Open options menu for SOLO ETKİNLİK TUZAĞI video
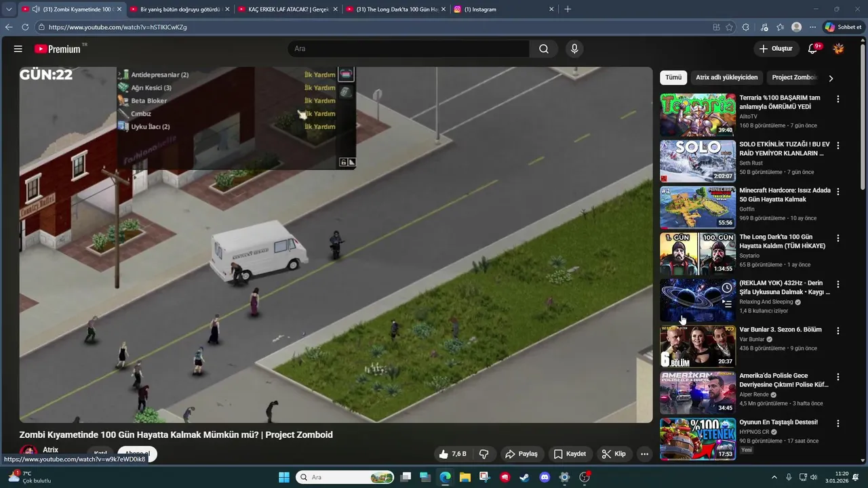This screenshot has height=488, width=868. (838, 146)
